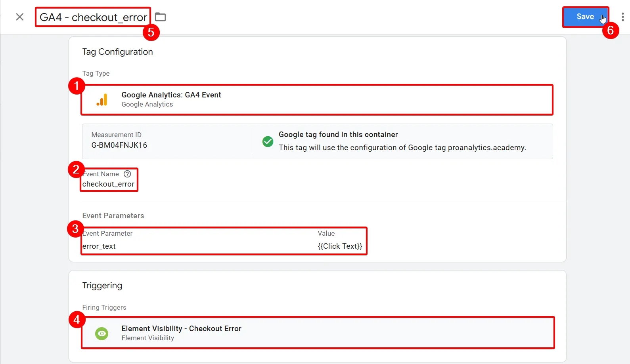Viewport: 630px width, 364px height.
Task: Click the Event Parameters label
Action: [x=113, y=215]
